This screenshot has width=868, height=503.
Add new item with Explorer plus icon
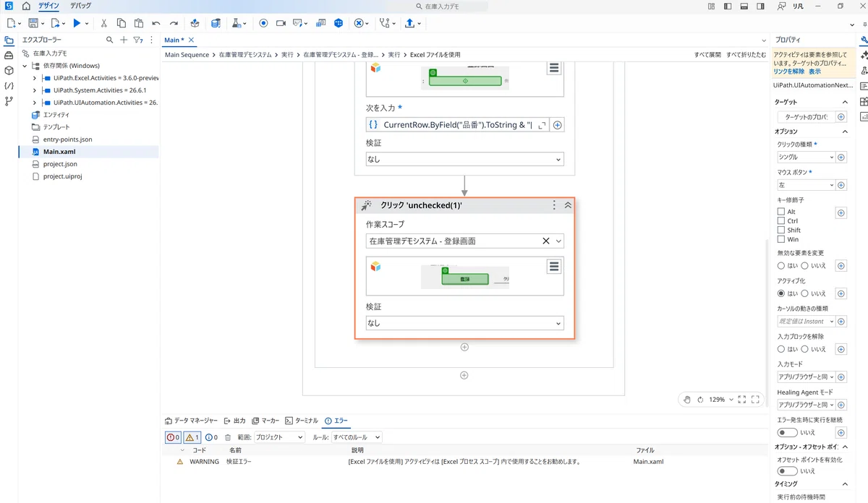124,40
